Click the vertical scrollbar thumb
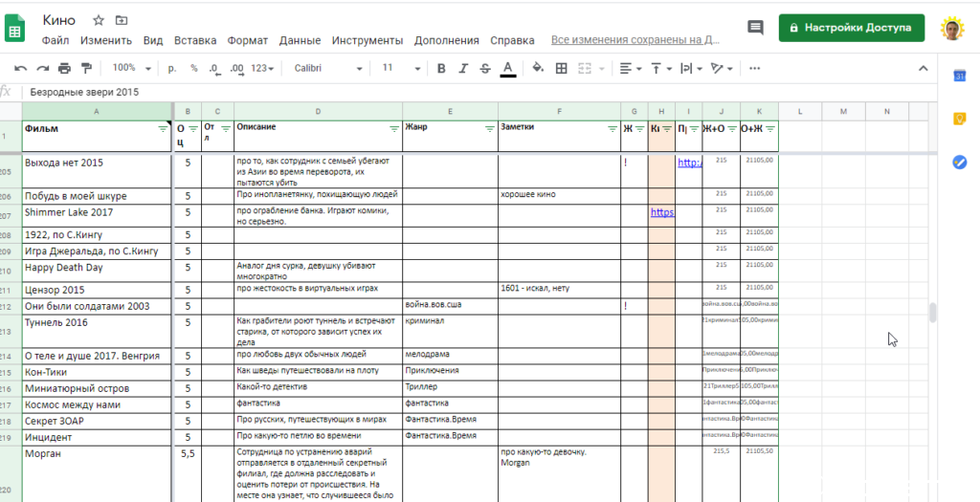 click(x=932, y=313)
